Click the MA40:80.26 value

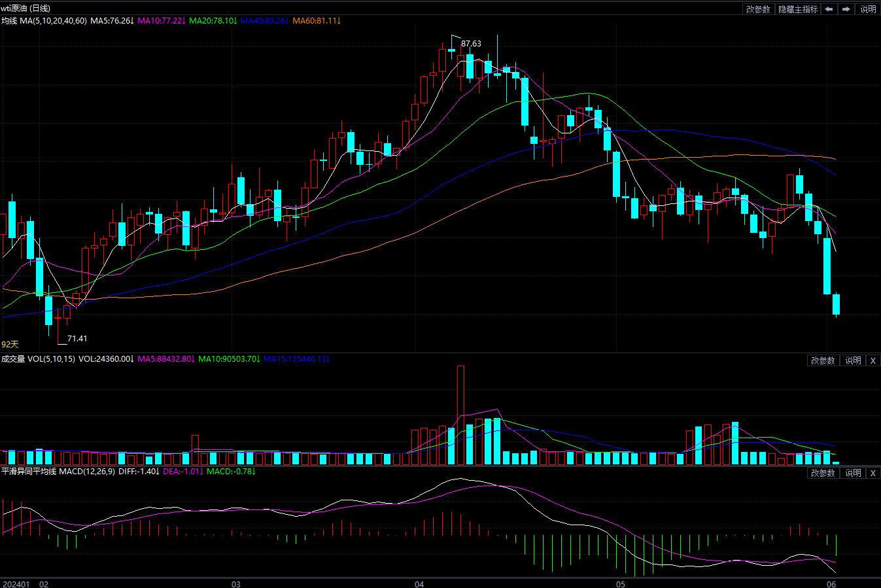pos(264,21)
